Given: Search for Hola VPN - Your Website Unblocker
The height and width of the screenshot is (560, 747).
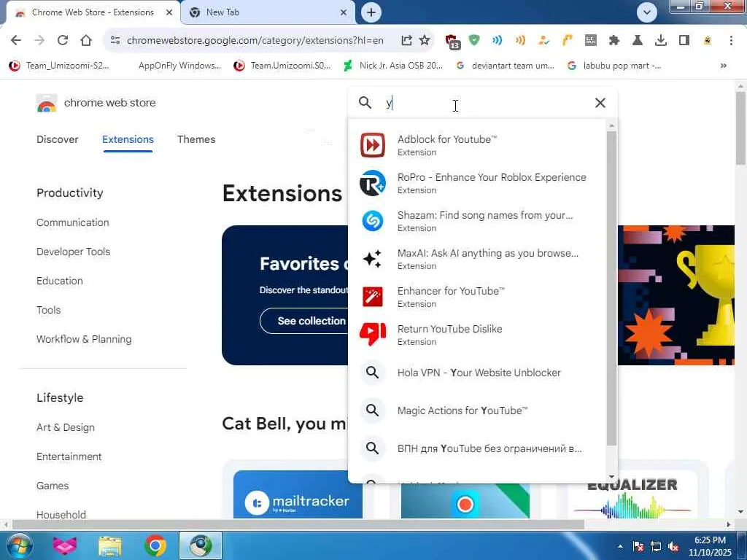Looking at the screenshot, I should coord(477,373).
